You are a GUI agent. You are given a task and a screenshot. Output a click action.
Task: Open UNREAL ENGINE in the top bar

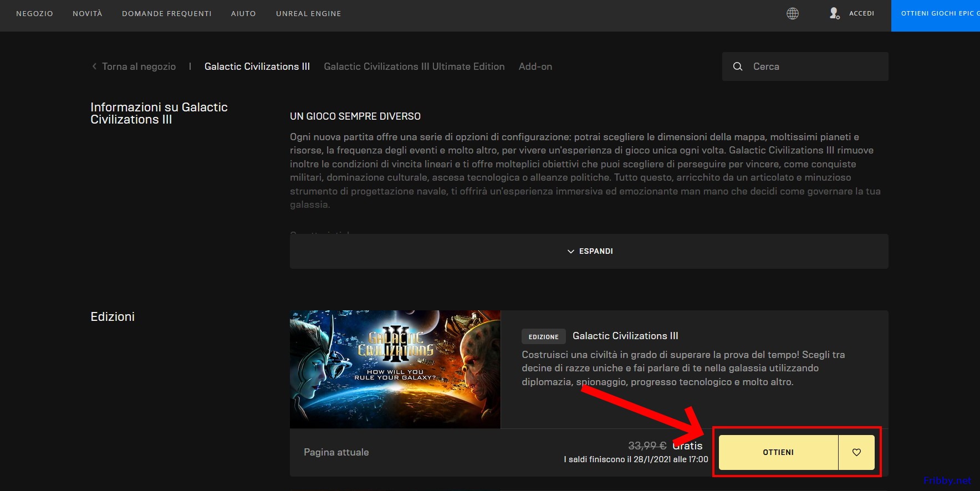coord(309,13)
